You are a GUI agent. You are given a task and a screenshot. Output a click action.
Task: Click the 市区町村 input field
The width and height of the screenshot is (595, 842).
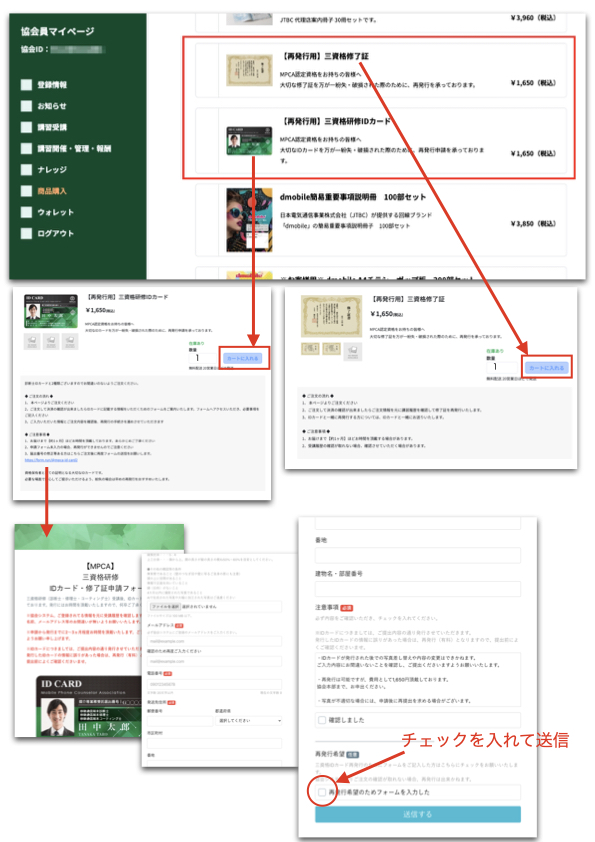[x=214, y=743]
